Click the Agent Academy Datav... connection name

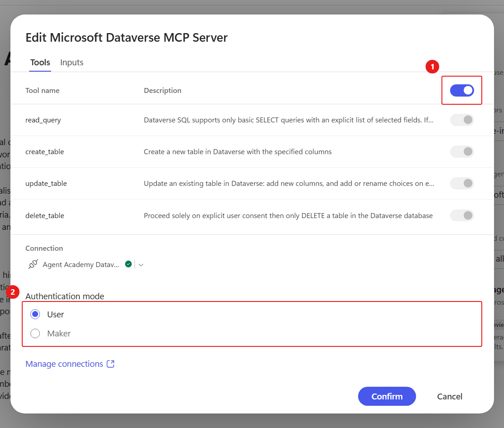pyautogui.click(x=81, y=265)
